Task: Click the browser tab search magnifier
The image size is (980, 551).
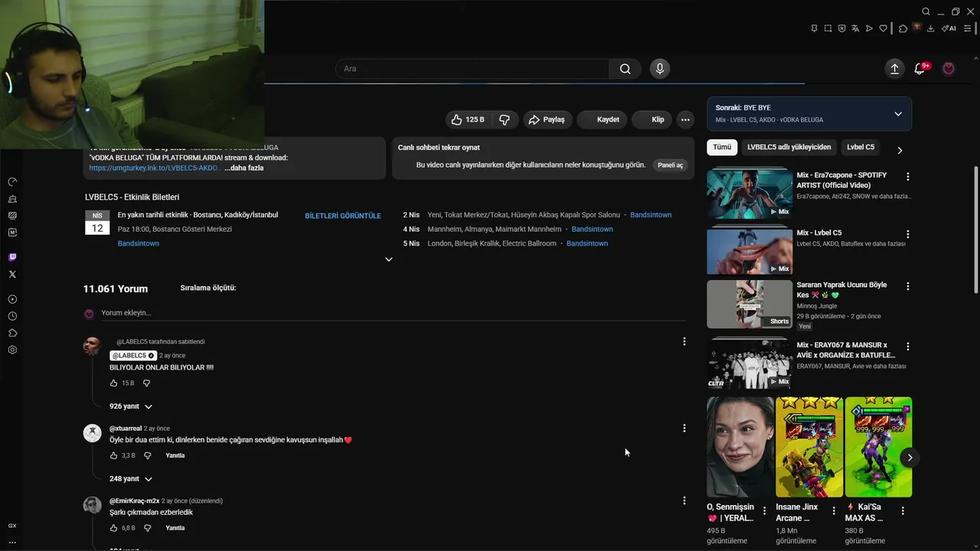Action: point(926,11)
